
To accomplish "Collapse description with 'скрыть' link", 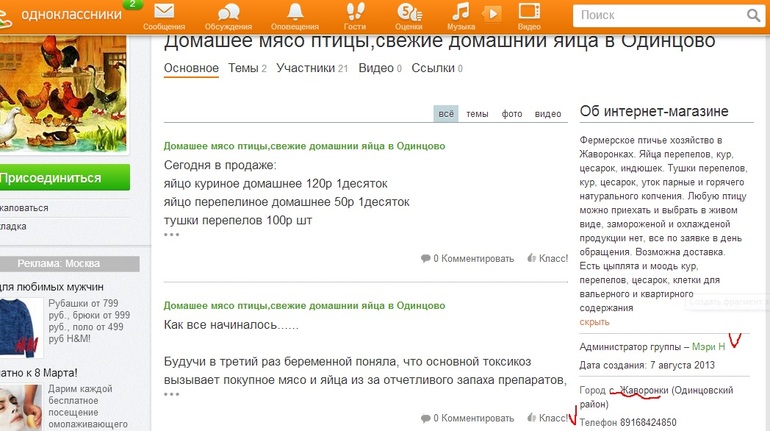I will tap(594, 322).
